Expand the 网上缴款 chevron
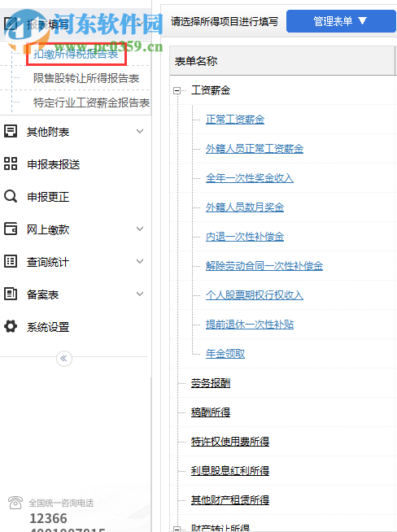This screenshot has width=397, height=532. coord(140,229)
